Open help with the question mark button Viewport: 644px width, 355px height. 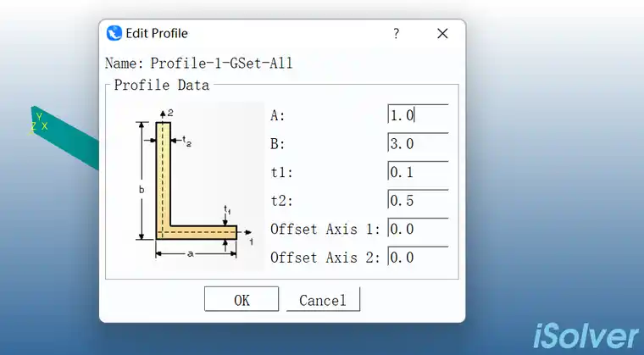[396, 34]
